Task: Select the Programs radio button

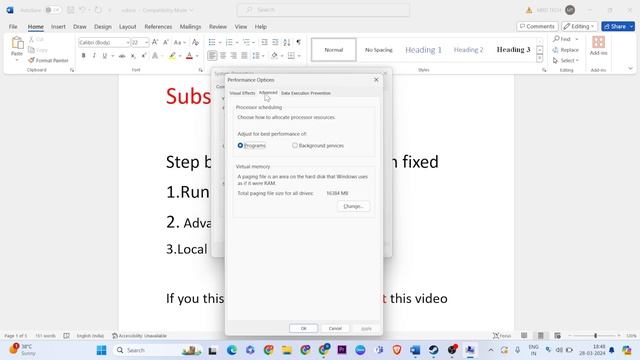Action: coord(240,145)
